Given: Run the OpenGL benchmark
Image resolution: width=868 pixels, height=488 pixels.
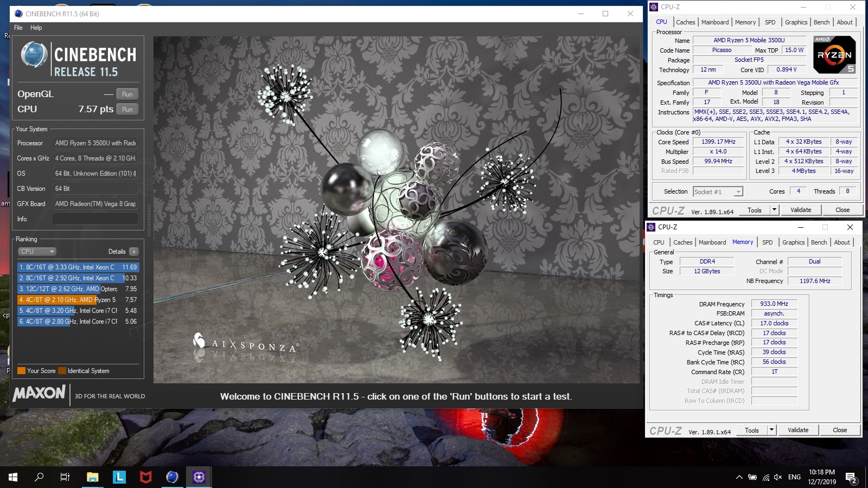Looking at the screenshot, I should pyautogui.click(x=127, y=94).
